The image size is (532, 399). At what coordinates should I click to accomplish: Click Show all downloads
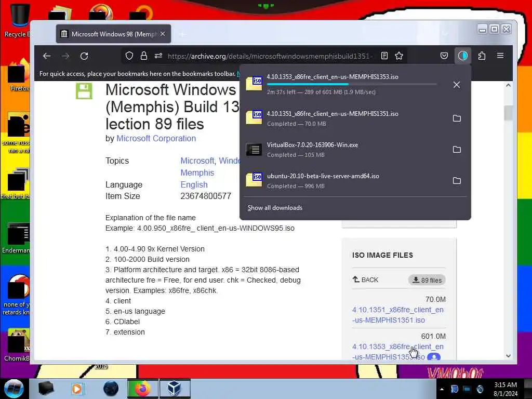275,208
